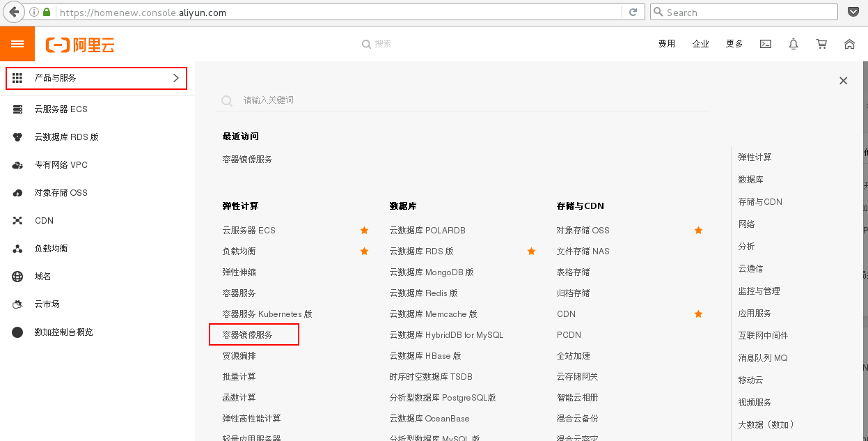Focus the browser Search box

click(x=744, y=13)
